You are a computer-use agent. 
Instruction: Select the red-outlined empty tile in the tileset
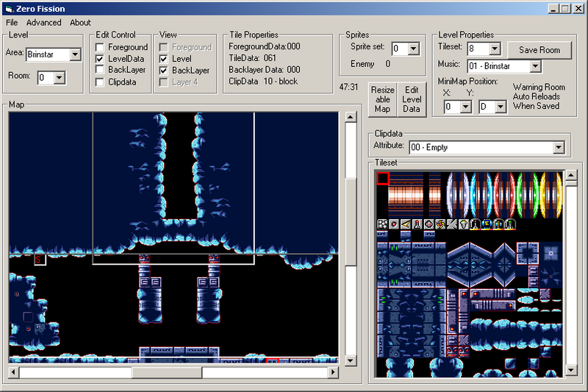pyautogui.click(x=383, y=178)
